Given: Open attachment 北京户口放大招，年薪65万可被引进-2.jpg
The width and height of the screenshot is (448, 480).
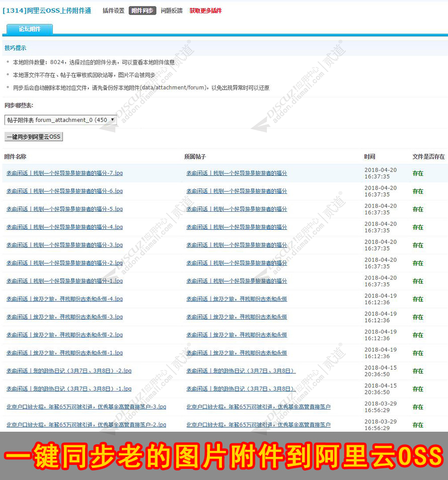Looking at the screenshot, I should coord(87,425).
